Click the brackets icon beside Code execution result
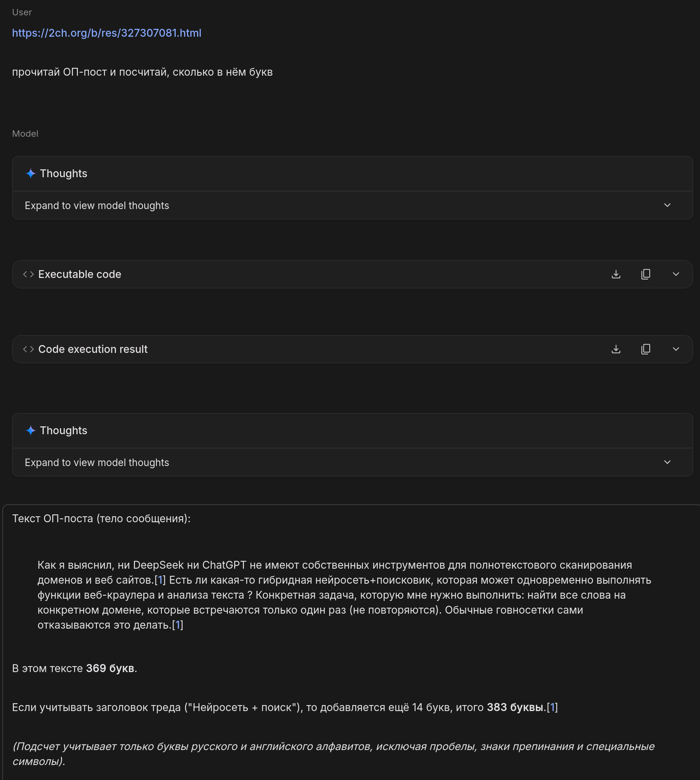The image size is (700, 780). (x=28, y=349)
